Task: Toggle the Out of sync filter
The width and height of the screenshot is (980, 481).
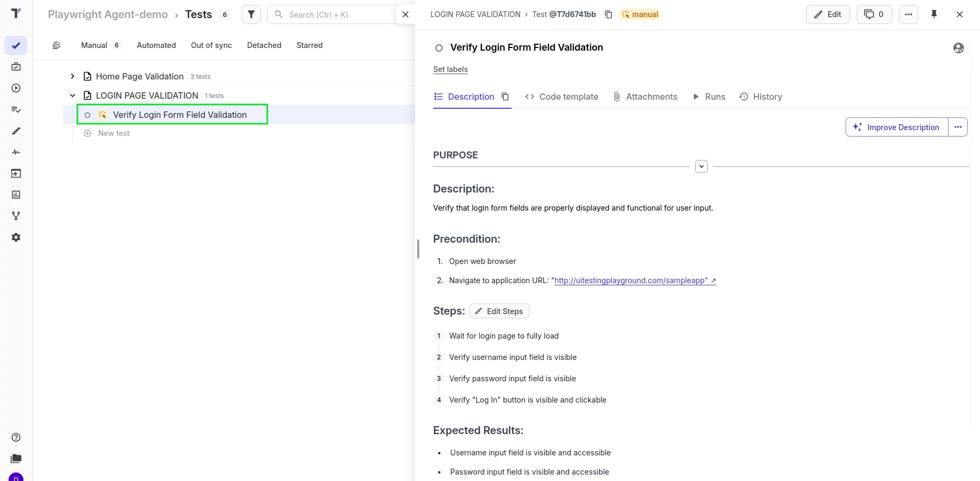Action: (211, 45)
